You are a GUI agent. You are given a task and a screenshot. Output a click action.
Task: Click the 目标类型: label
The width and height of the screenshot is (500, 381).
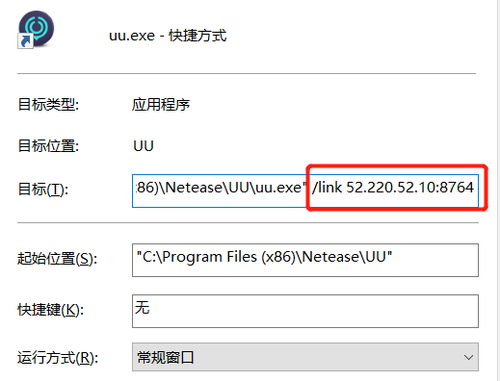point(48,105)
